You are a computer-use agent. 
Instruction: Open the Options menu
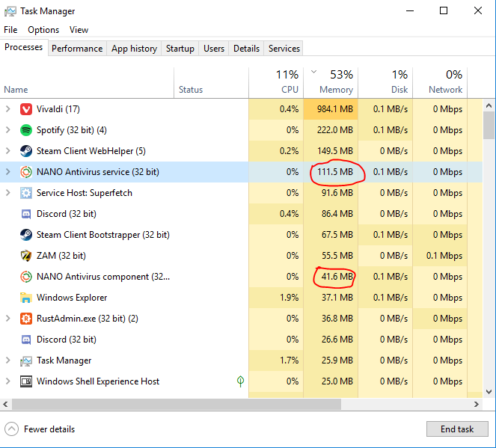coord(43,30)
